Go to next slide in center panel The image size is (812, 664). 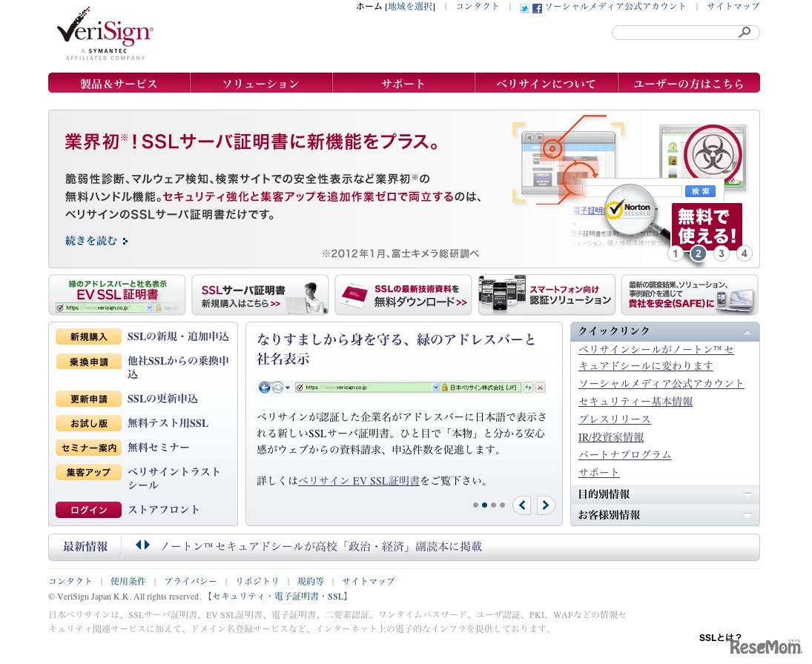(x=545, y=505)
